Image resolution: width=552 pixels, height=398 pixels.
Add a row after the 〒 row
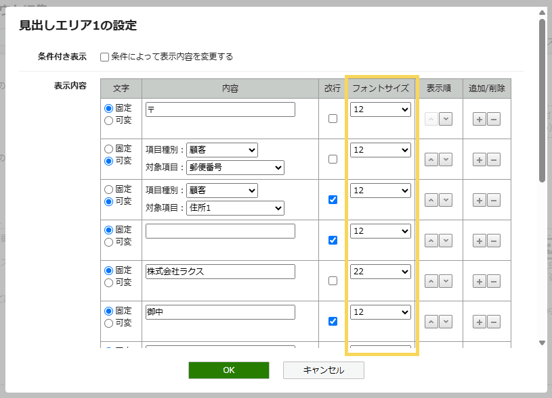tap(479, 119)
